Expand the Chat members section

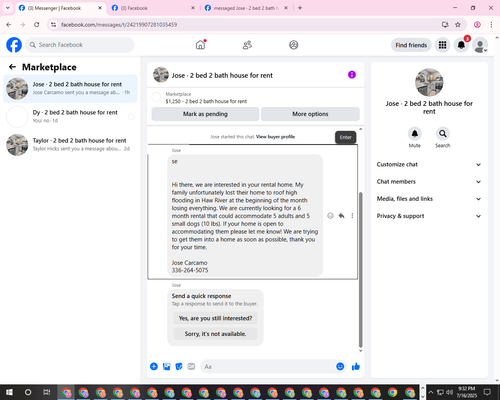pyautogui.click(x=429, y=182)
